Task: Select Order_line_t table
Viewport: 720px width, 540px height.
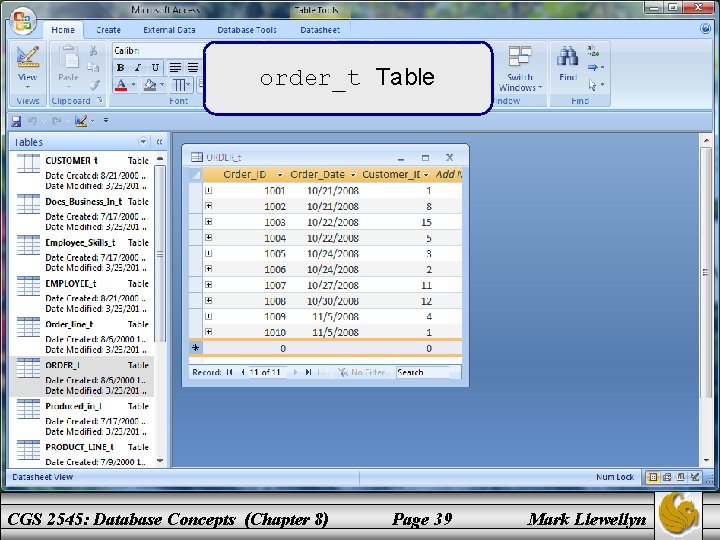Action: click(82, 336)
